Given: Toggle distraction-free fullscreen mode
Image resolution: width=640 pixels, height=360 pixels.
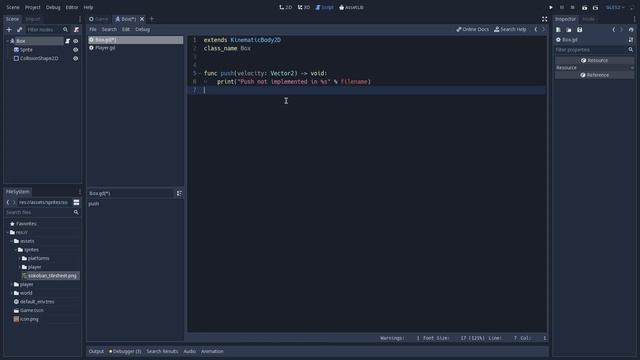Looking at the screenshot, I should point(544,19).
